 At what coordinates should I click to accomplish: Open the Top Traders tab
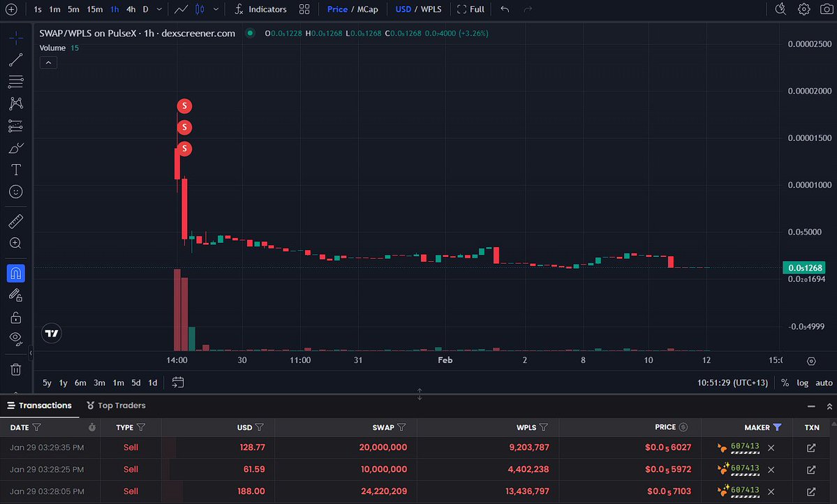[116, 406]
